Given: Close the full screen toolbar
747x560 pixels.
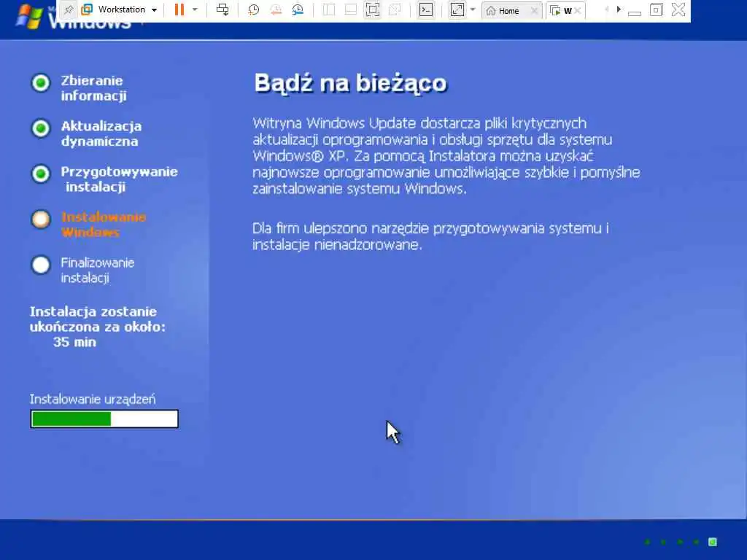Looking at the screenshot, I should point(678,9).
